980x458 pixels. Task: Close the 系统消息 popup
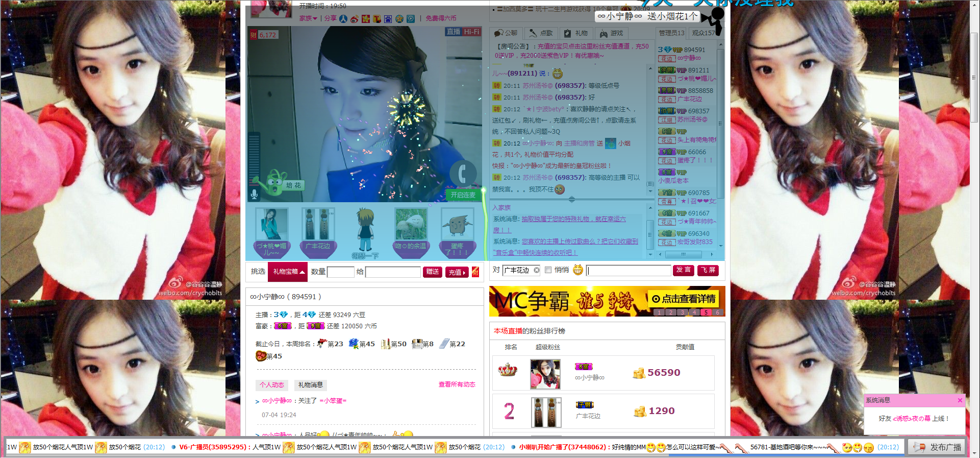pyautogui.click(x=960, y=400)
